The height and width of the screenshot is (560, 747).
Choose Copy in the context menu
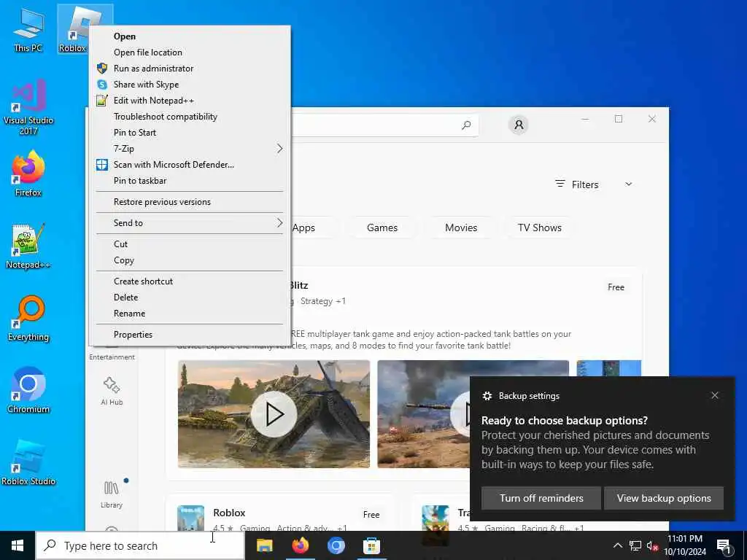(190, 260)
